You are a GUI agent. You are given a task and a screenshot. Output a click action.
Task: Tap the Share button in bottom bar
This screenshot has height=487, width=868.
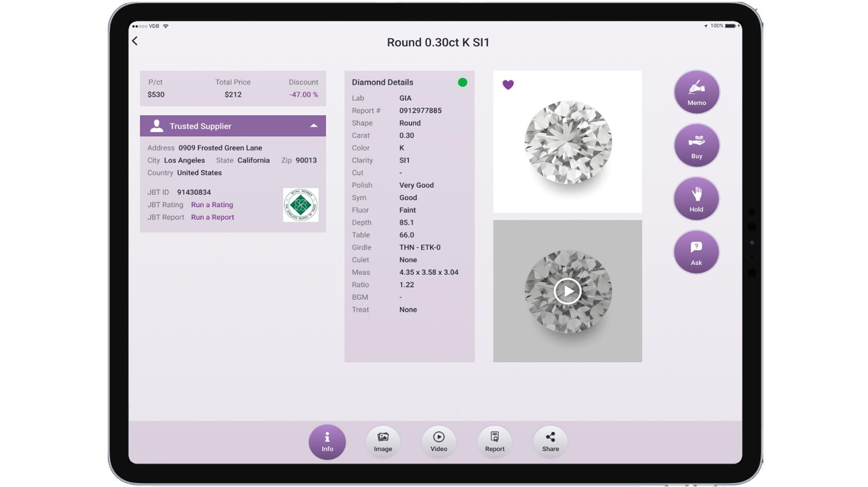pyautogui.click(x=550, y=442)
